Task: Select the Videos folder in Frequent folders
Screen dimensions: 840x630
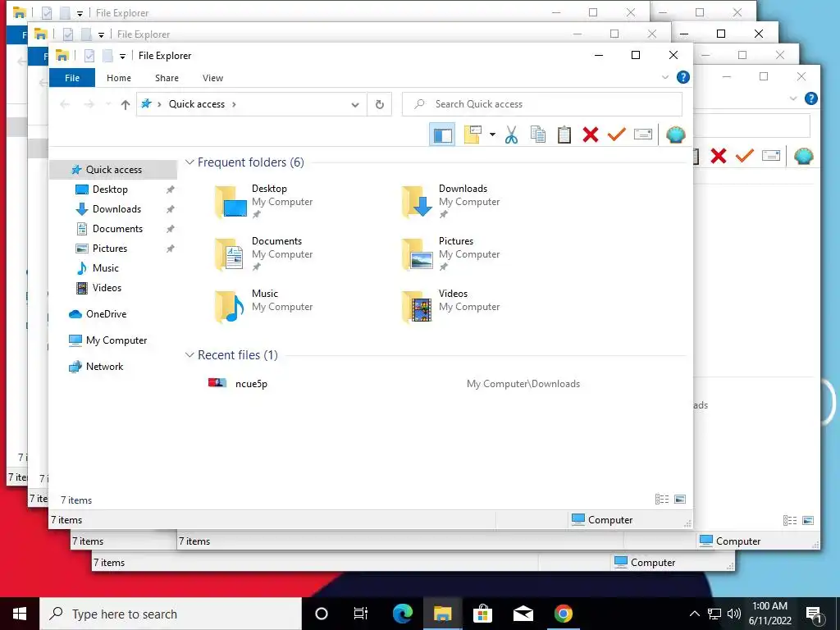Action: click(451, 307)
